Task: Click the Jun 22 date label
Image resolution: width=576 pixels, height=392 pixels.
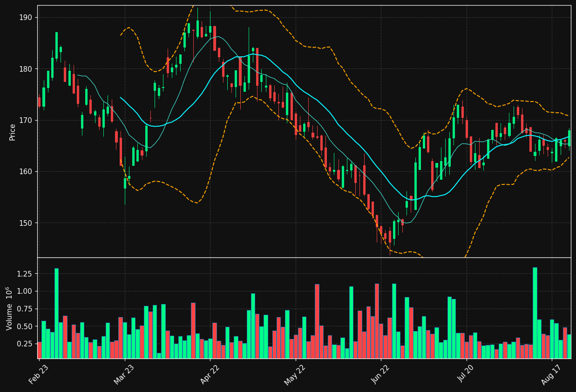Action: (x=380, y=374)
